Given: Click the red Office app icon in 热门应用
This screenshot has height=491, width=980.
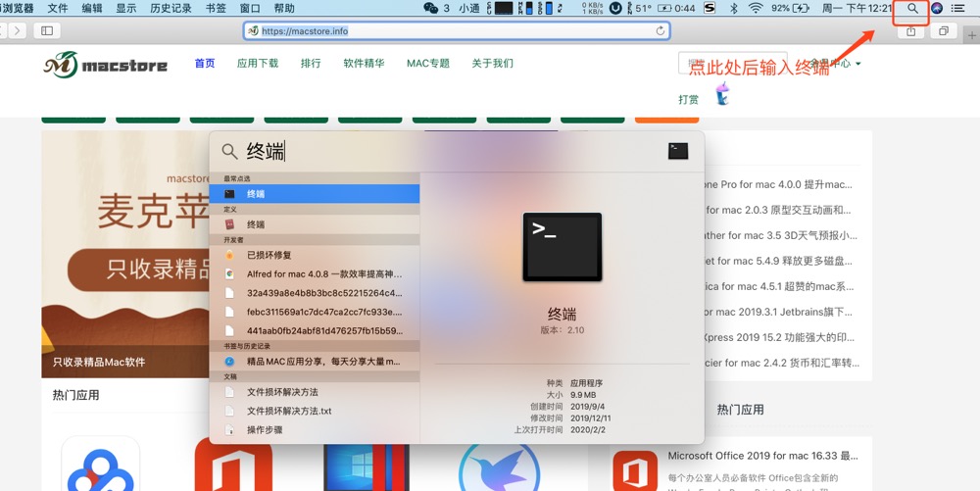Looking at the screenshot, I should pos(233,465).
